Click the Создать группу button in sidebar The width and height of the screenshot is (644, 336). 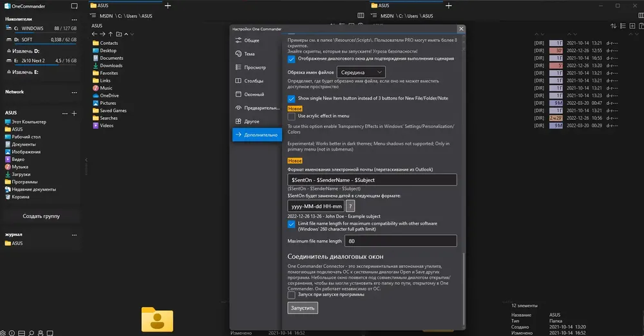[41, 216]
